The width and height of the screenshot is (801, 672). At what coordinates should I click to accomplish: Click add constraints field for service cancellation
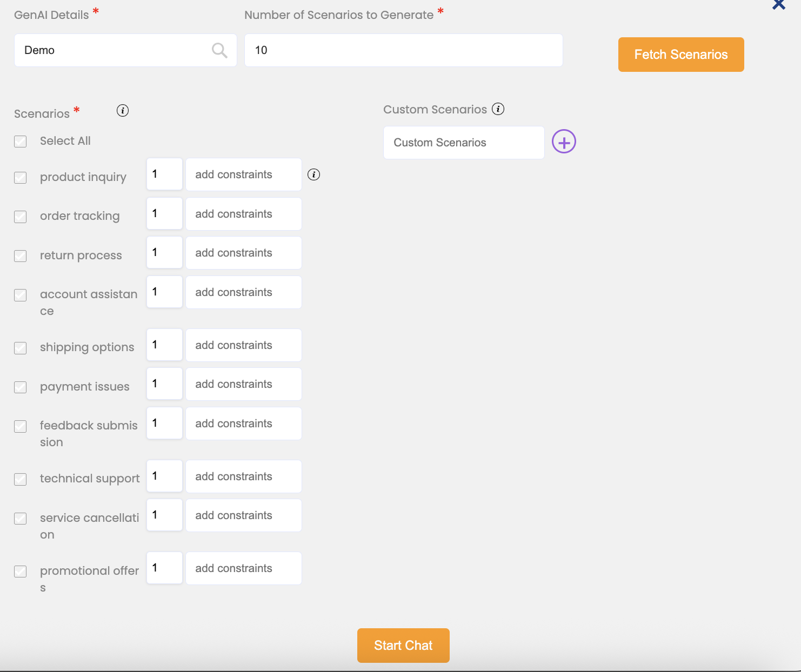(243, 515)
